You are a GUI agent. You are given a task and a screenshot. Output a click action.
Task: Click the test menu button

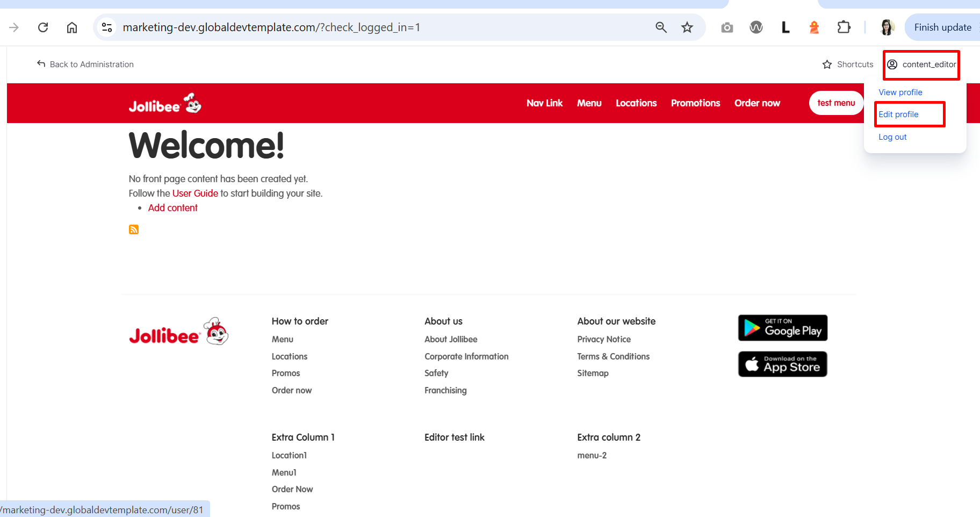point(836,103)
